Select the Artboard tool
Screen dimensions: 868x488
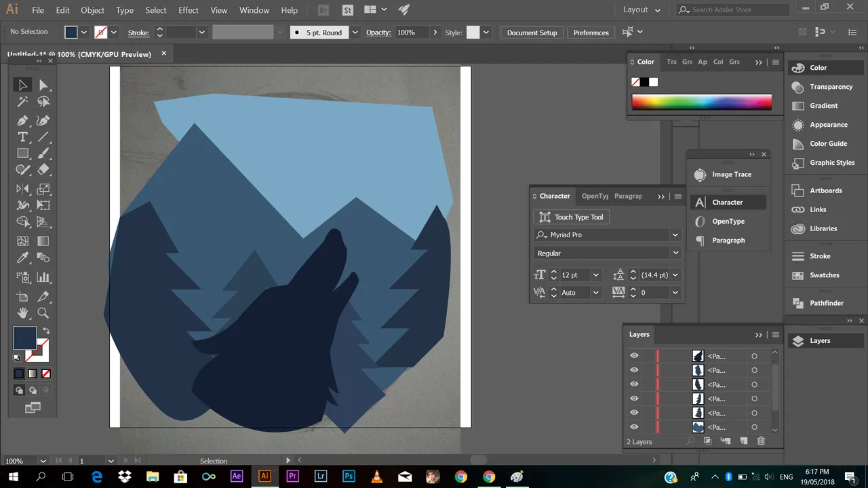(x=22, y=296)
